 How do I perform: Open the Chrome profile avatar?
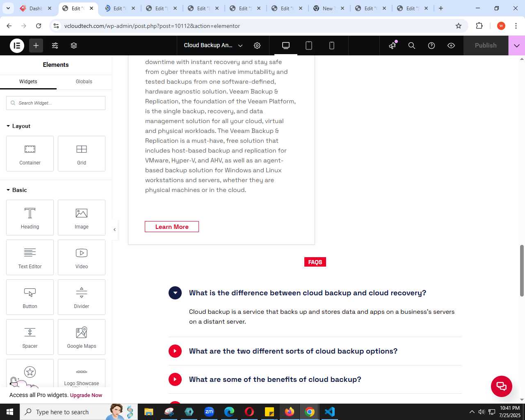tap(501, 26)
